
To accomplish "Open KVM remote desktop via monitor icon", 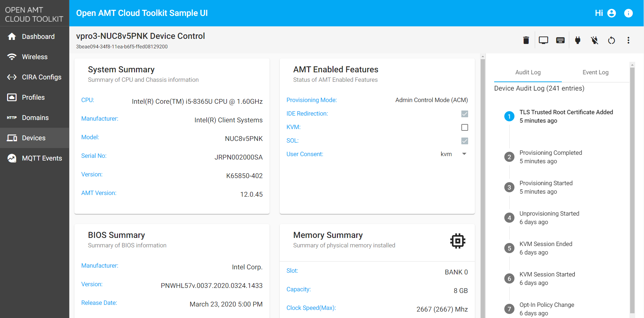I will [x=544, y=40].
